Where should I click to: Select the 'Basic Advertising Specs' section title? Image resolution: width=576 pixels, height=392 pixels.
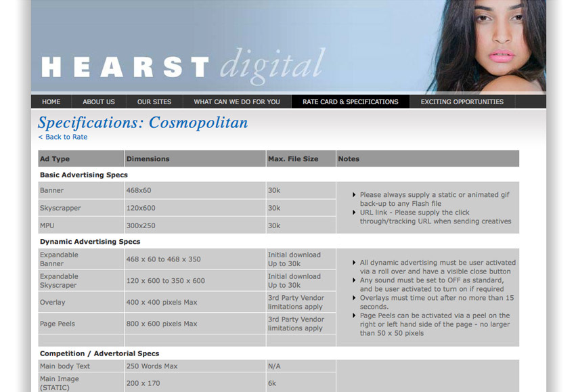click(84, 175)
